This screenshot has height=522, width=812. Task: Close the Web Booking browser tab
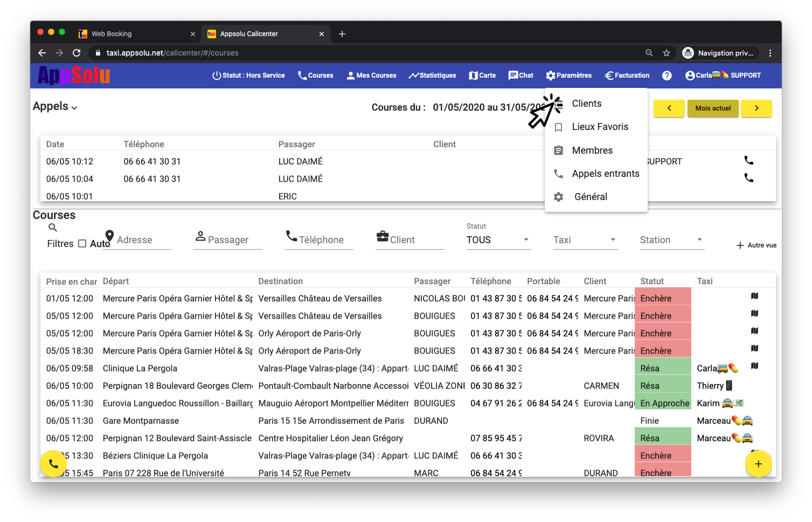[x=193, y=34]
